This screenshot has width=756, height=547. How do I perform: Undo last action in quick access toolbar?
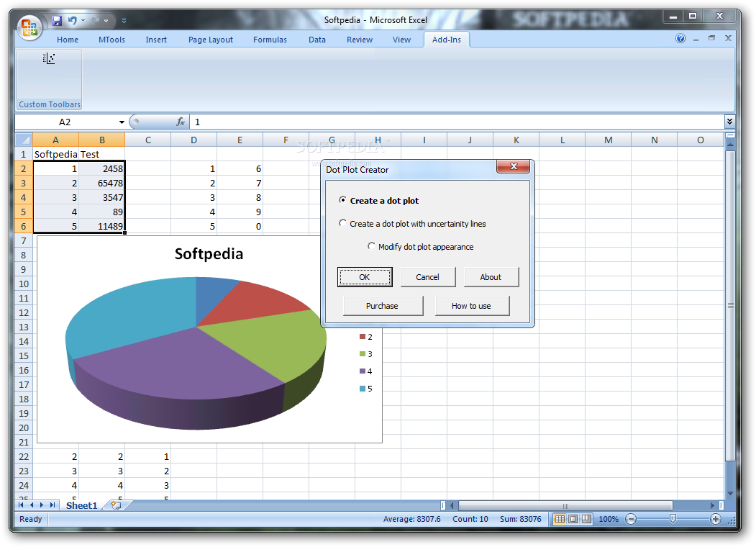[x=73, y=20]
